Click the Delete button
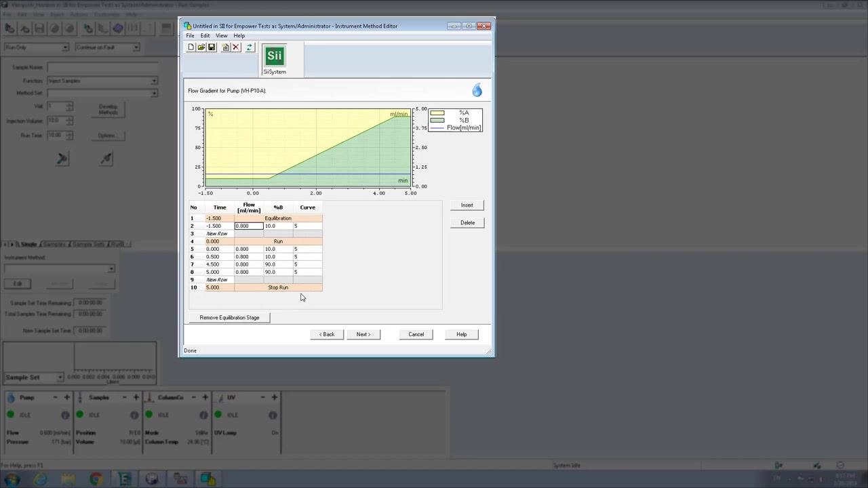This screenshot has height=488, width=868. pyautogui.click(x=467, y=223)
